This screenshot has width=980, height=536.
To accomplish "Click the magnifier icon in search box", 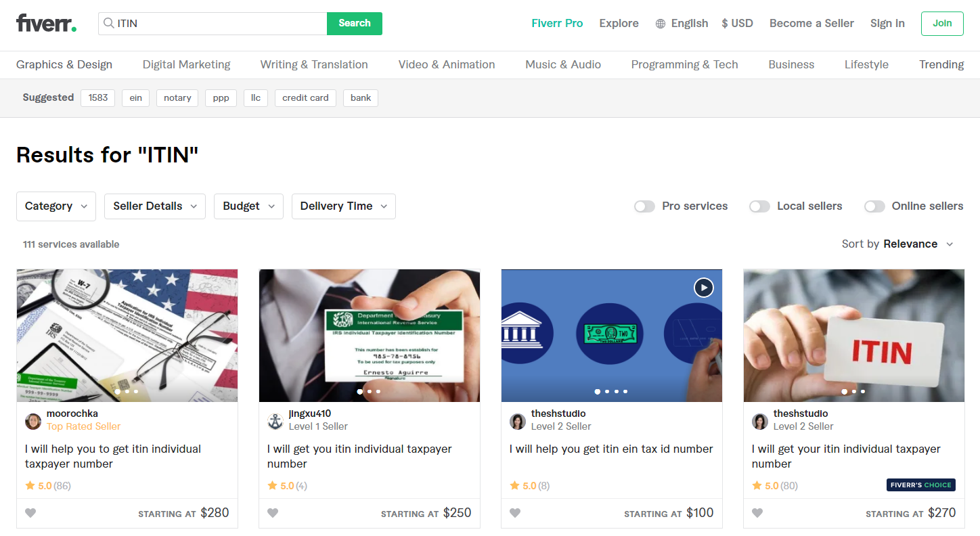I will pyautogui.click(x=108, y=23).
